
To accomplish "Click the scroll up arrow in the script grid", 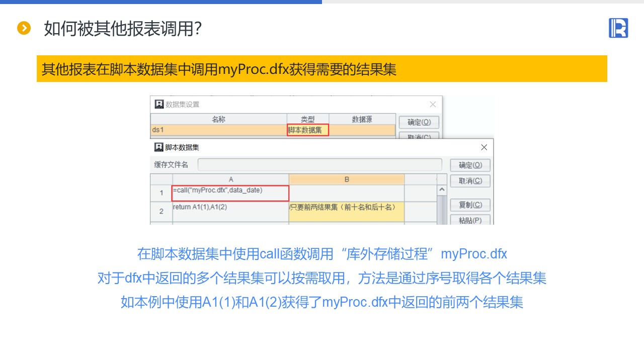I will click(x=442, y=190).
